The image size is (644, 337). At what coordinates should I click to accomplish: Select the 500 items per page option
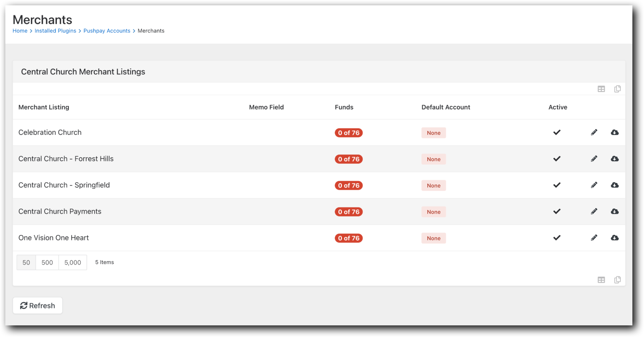click(47, 262)
